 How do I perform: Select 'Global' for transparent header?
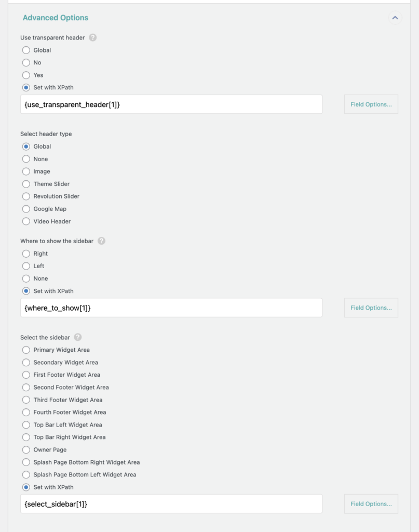point(26,50)
